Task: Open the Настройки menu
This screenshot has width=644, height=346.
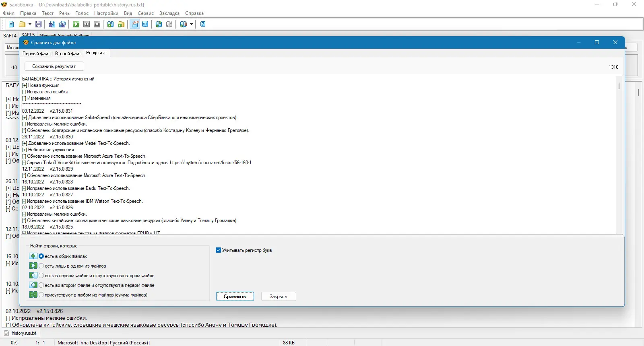Action: pyautogui.click(x=106, y=13)
